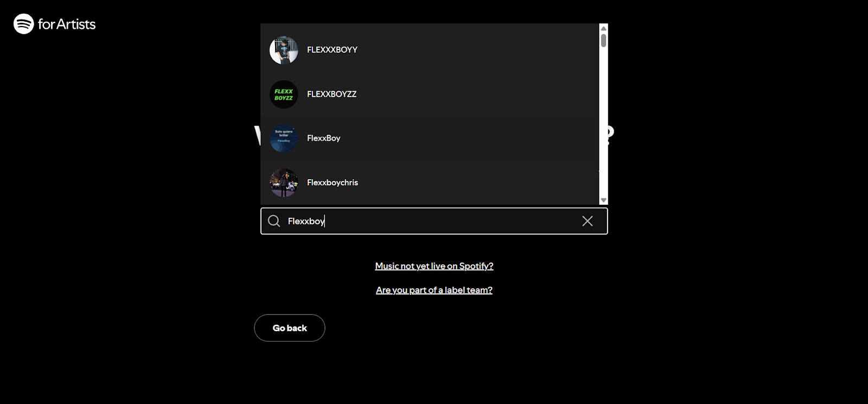Click the Flexxboychris avatar image
The image size is (868, 404).
click(284, 183)
